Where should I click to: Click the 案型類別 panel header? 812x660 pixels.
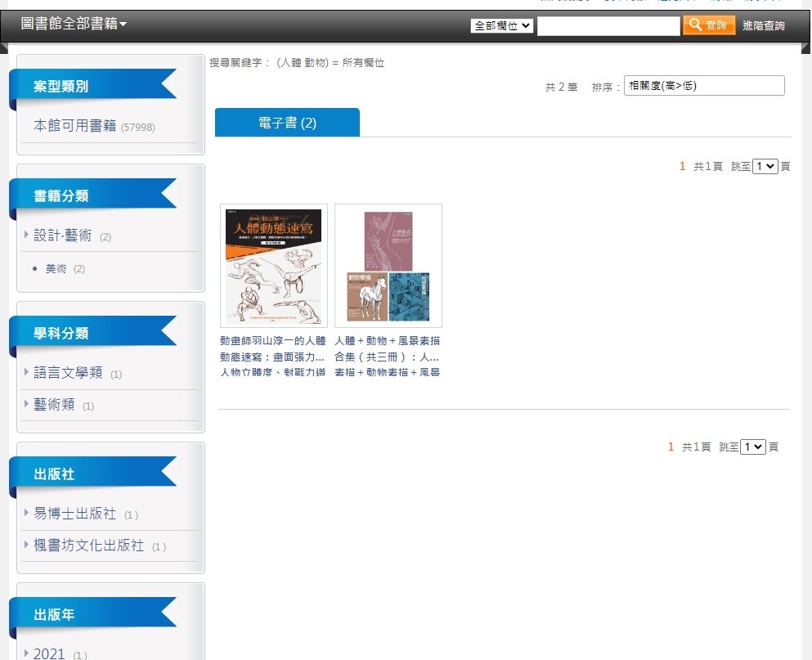[93, 86]
